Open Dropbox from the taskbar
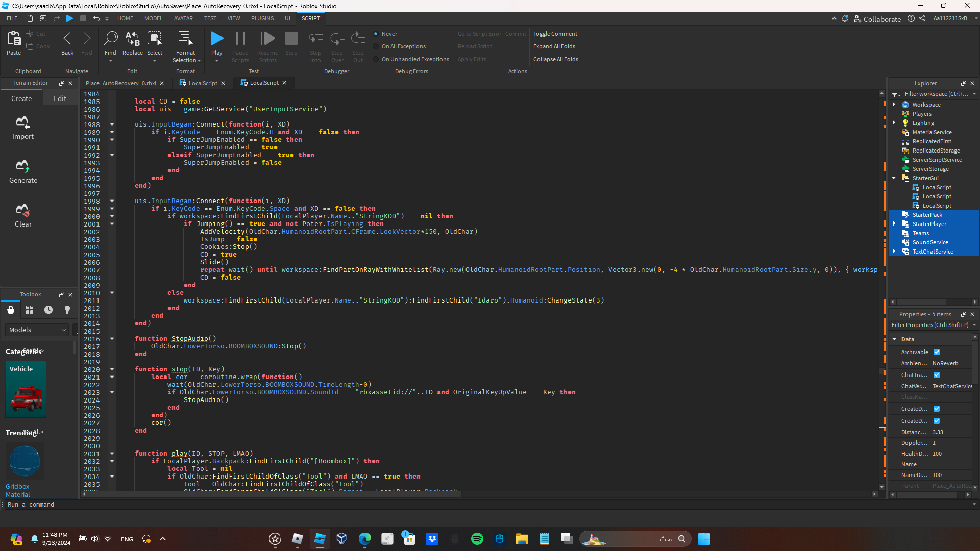 pos(432,539)
